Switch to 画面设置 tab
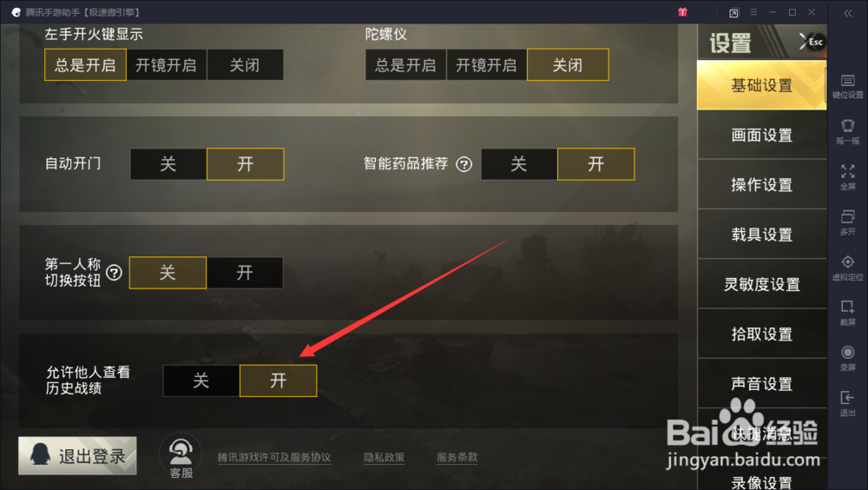Screen dimensions: 868x490 click(x=762, y=136)
